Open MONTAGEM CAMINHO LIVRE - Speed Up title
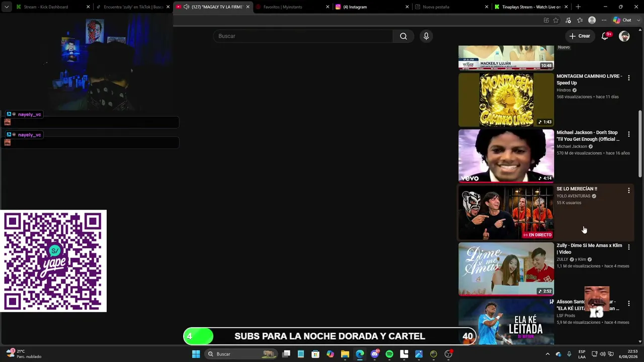This screenshot has height=362, width=644. [589, 79]
